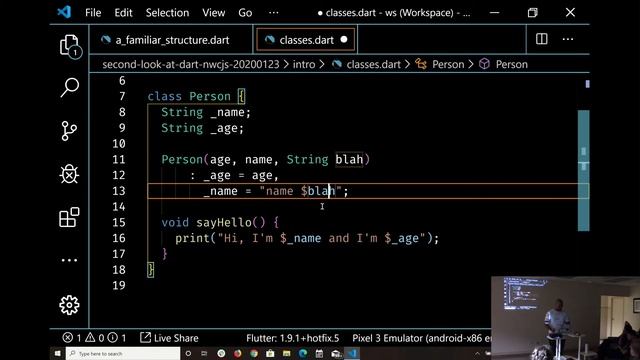This screenshot has width=640, height=360.
Task: Click the warnings count in status bar
Action: coord(95,338)
